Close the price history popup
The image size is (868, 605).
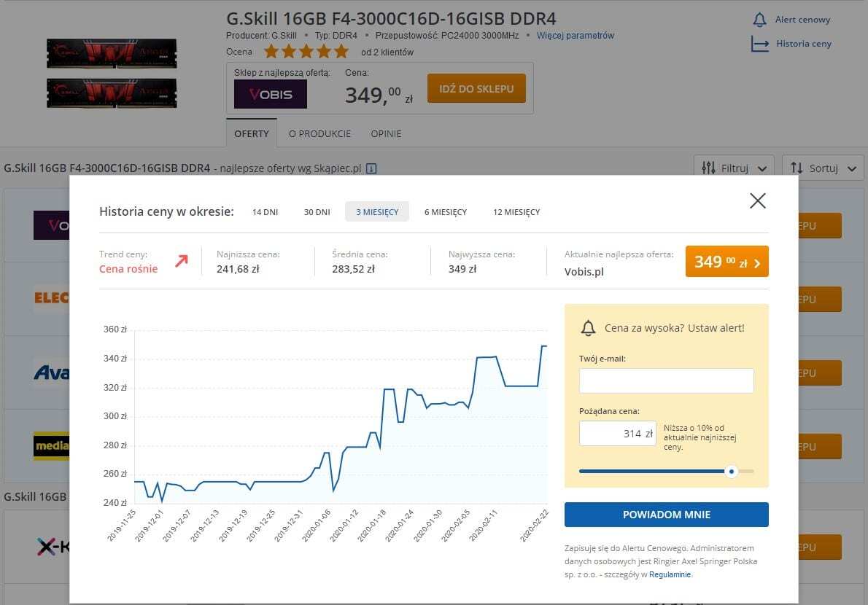(x=758, y=201)
